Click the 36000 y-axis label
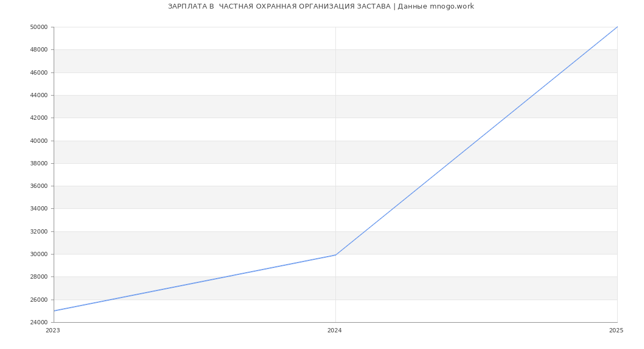 [39, 186]
